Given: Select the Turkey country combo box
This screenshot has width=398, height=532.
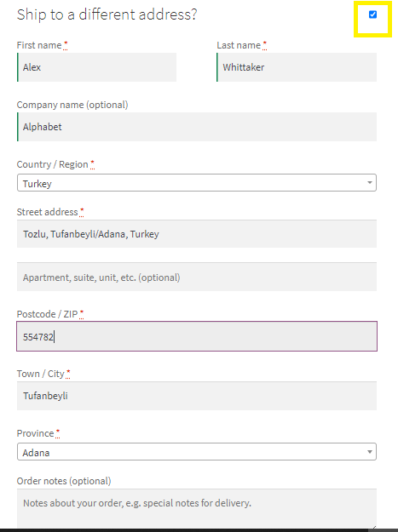Looking at the screenshot, I should click(197, 183).
